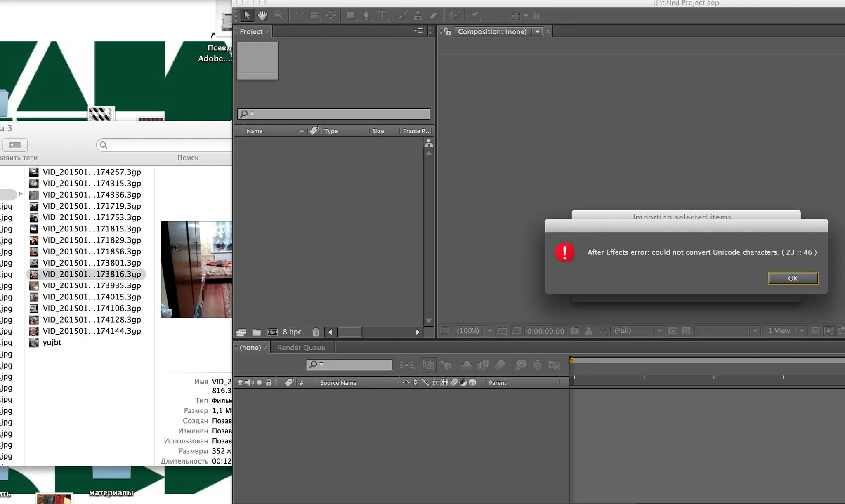Open the Composition (none) dropdown
The height and width of the screenshot is (504, 845).
pyautogui.click(x=537, y=32)
